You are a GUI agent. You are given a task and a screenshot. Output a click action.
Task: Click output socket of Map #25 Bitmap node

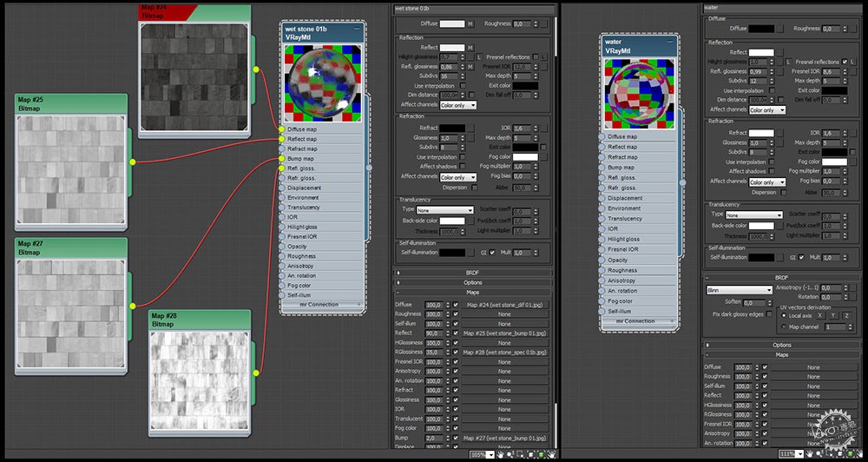pyautogui.click(x=132, y=162)
